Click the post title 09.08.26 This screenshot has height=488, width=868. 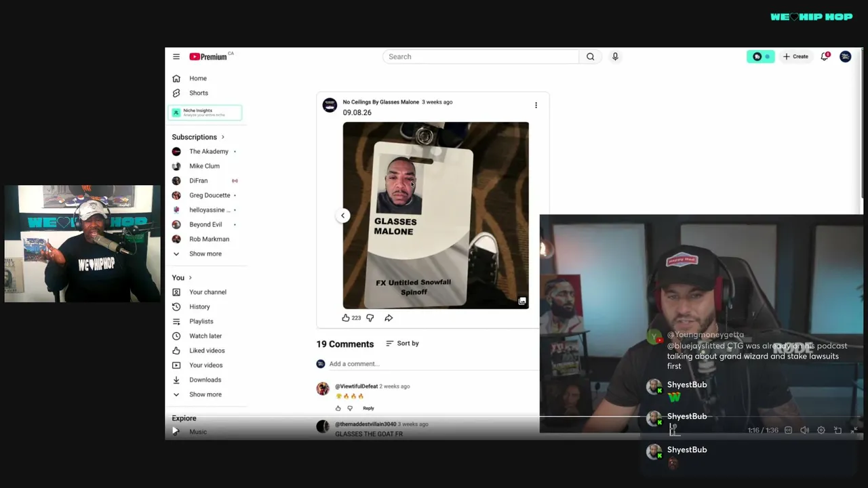[x=357, y=113]
